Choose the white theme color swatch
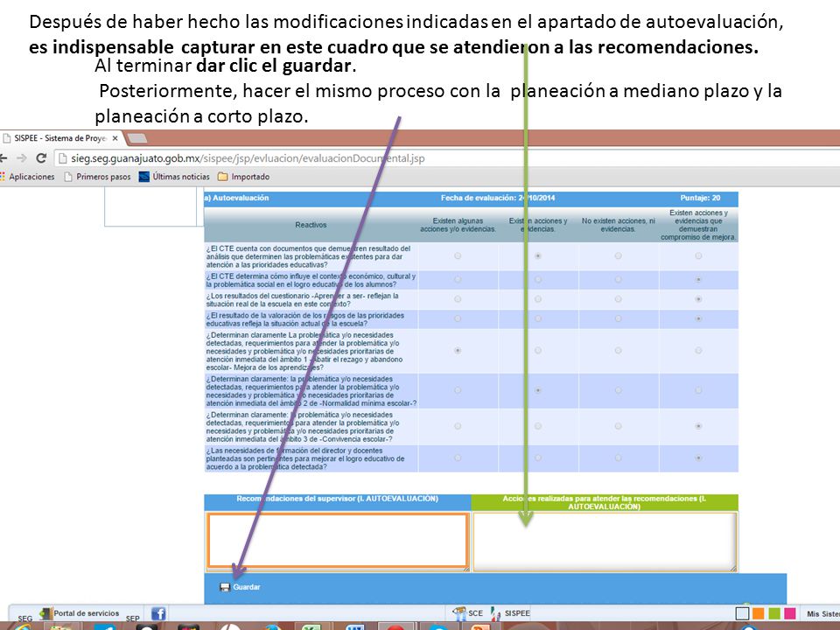840x630 pixels. pyautogui.click(x=742, y=613)
